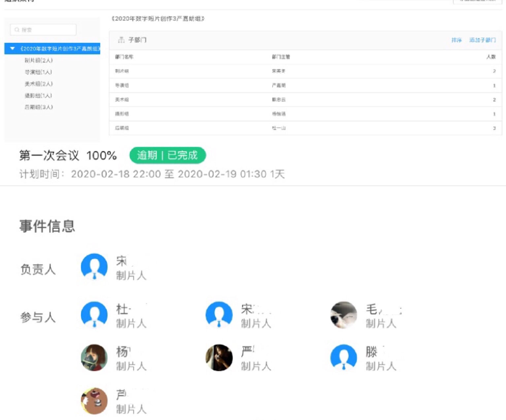The height and width of the screenshot is (420, 506).
Task: Choose 后期组(3人) in the department tree
Action: [x=39, y=107]
